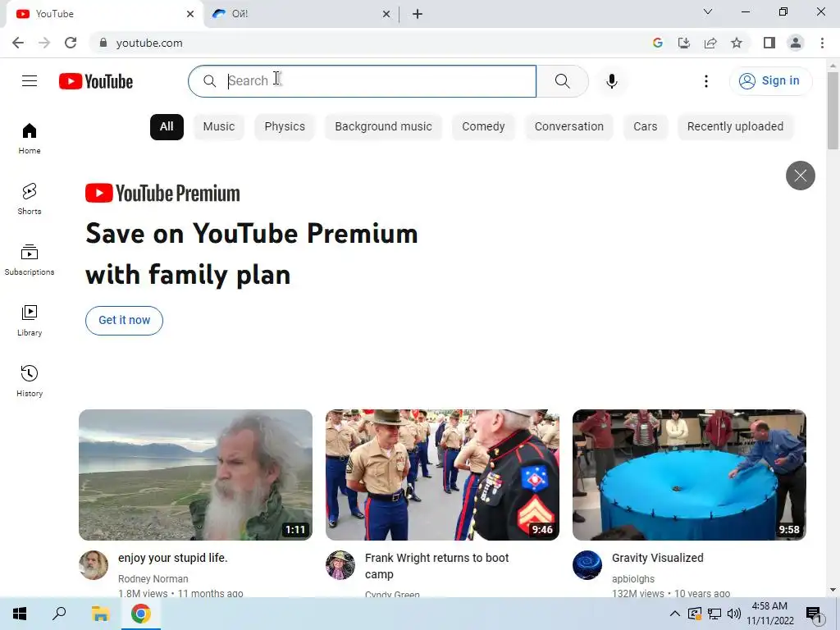Filter by Background music chip
Viewport: 840px width, 630px height.
click(383, 126)
